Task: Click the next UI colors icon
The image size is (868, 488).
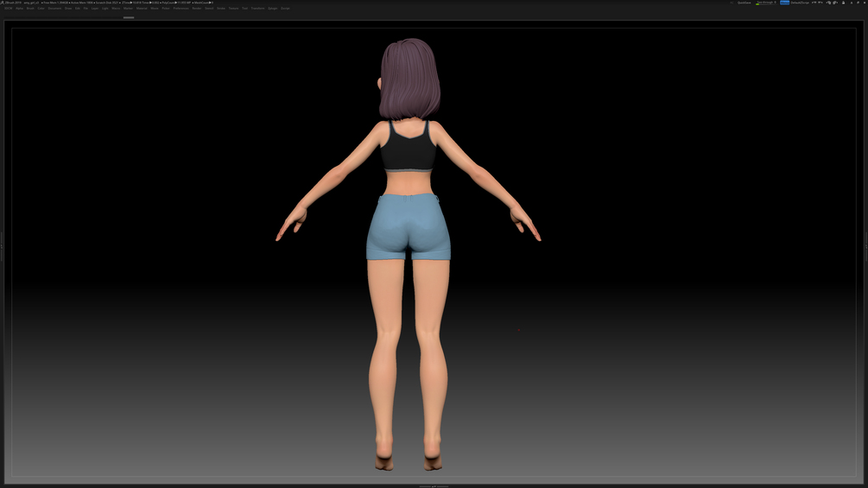Action: 835,3
